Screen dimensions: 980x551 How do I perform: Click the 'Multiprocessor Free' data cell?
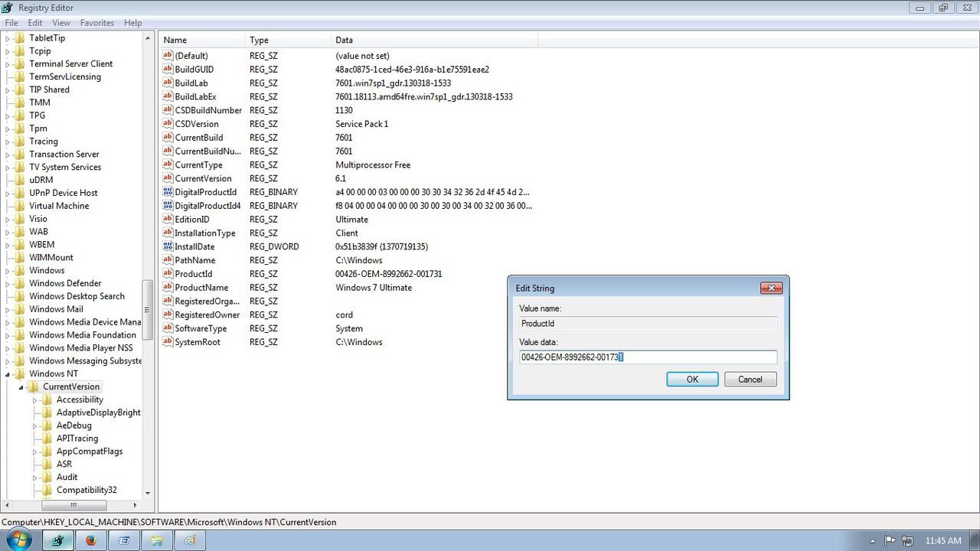[x=373, y=165]
